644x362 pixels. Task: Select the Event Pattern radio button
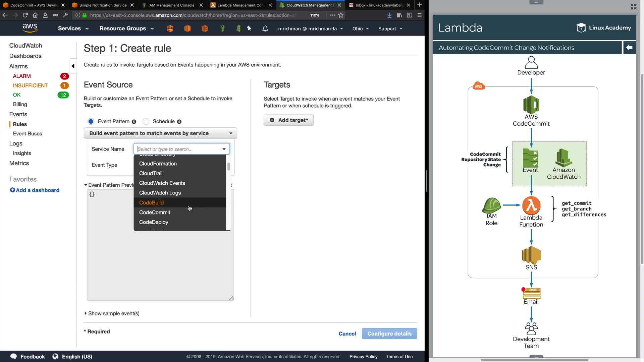coord(91,121)
